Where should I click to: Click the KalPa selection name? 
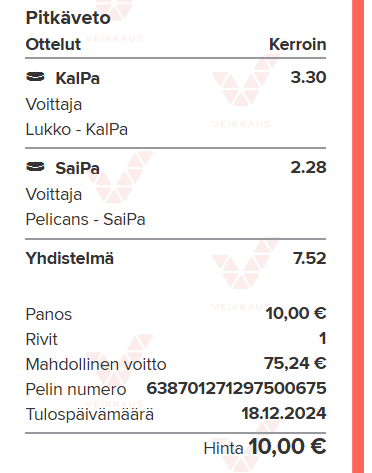tap(77, 78)
